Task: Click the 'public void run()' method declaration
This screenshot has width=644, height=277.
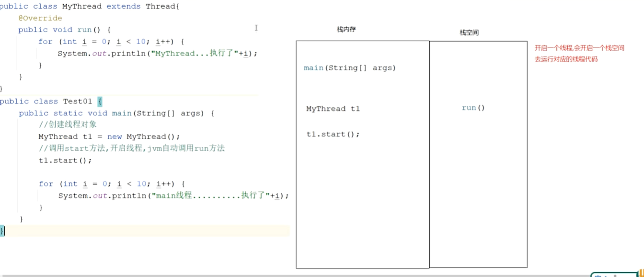Action: point(65,30)
